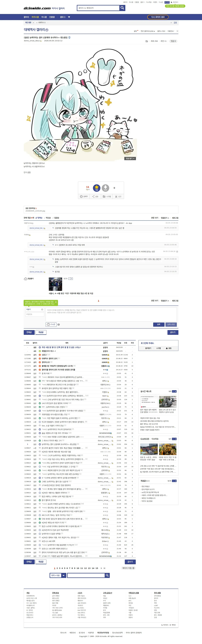This screenshot has height=644, width=202.
Task: Click the minor gallery ⓜ icon beside title
Action: pos(47,30)
